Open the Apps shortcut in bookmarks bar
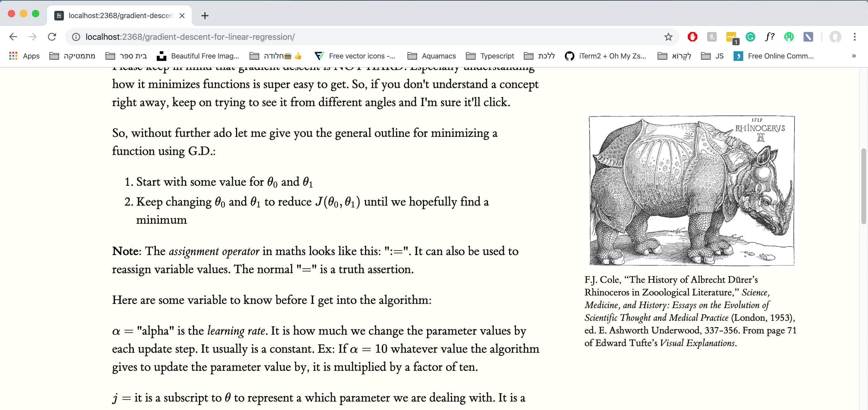868x410 pixels. click(24, 56)
